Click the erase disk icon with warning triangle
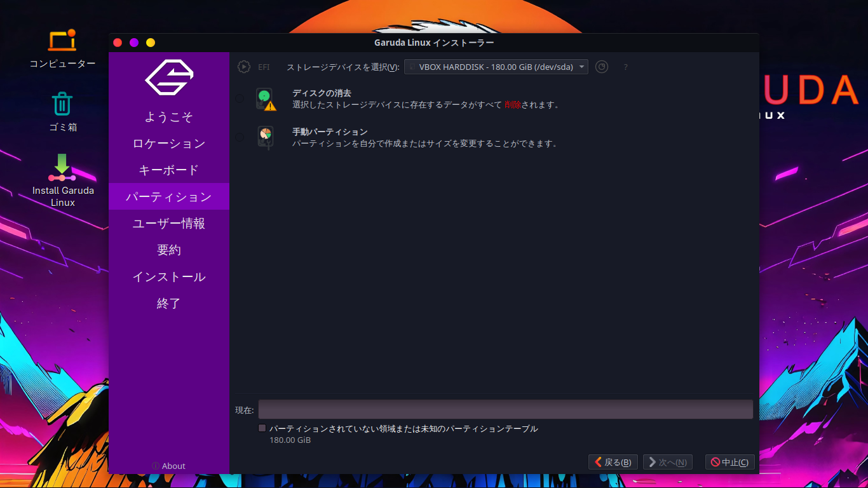The height and width of the screenshot is (488, 868). click(266, 99)
